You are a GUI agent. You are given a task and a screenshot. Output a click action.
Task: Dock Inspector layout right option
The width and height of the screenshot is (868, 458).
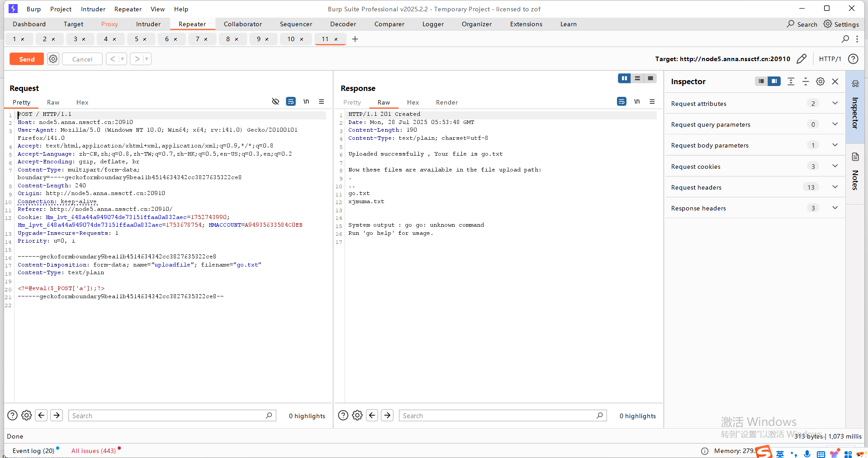tap(774, 81)
